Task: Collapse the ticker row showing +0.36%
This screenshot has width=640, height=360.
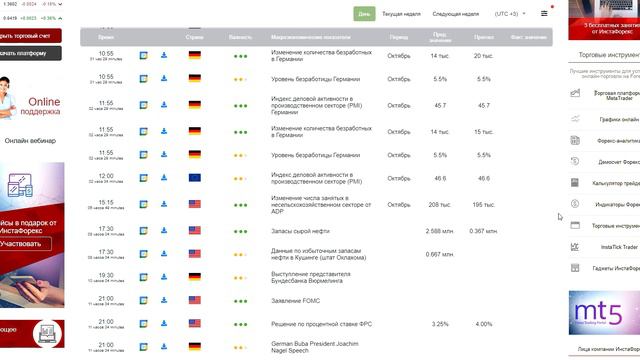Action: 60,18
